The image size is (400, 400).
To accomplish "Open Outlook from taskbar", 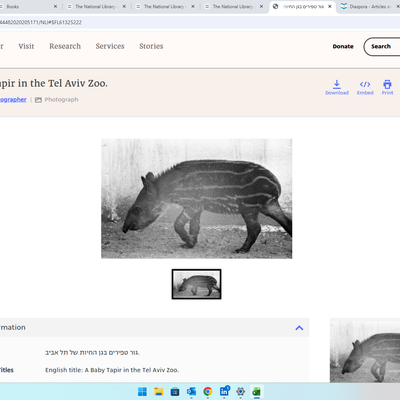I will pyautogui.click(x=191, y=392).
